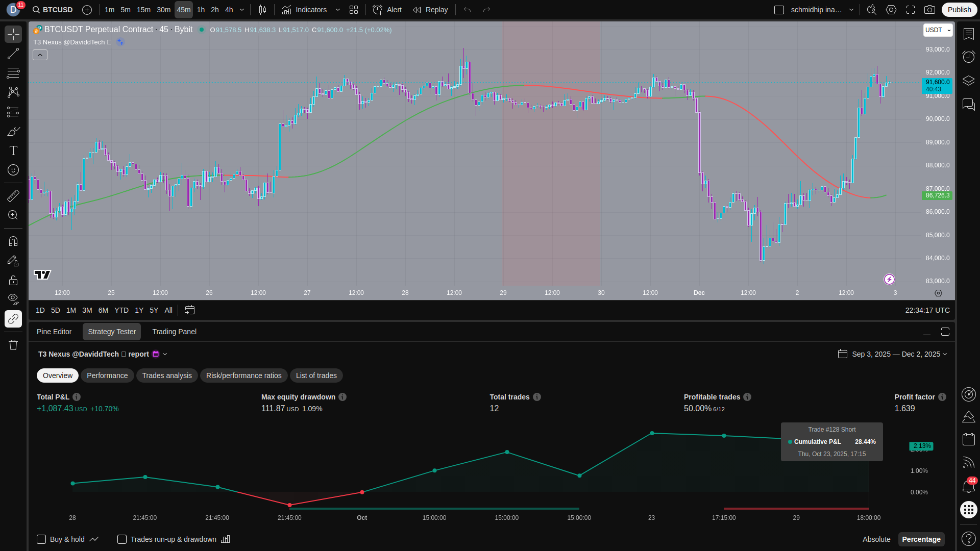Click the trash remove-objects icon

(x=13, y=345)
